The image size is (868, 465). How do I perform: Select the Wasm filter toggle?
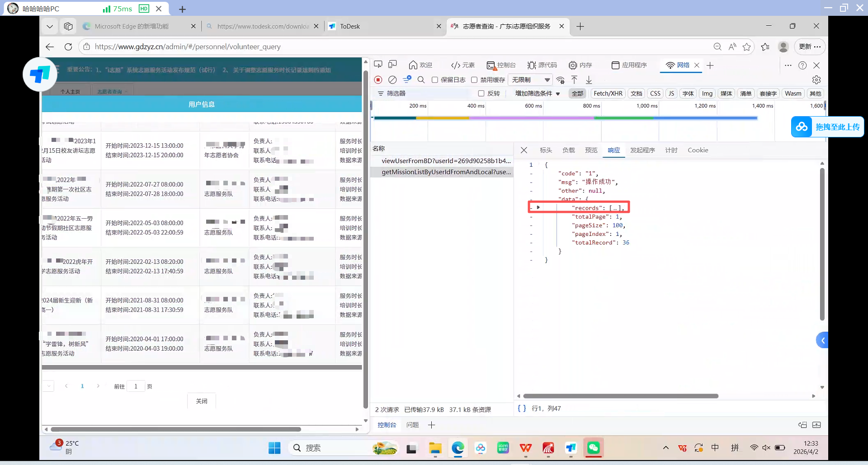click(793, 94)
